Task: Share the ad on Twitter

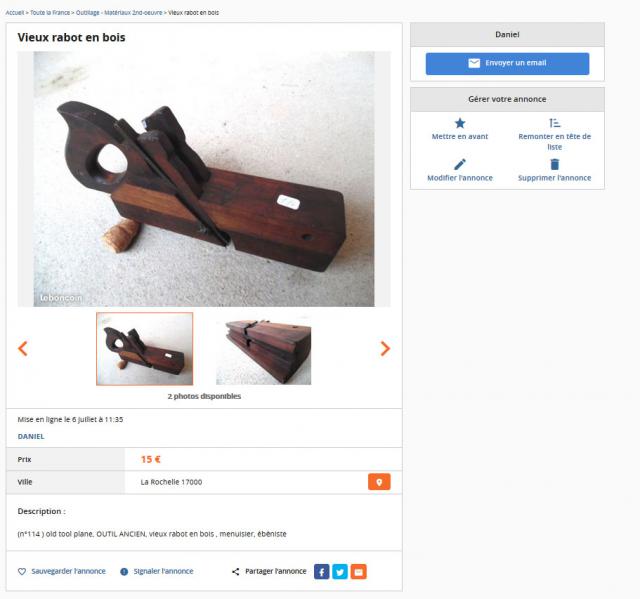Action: pos(340,572)
